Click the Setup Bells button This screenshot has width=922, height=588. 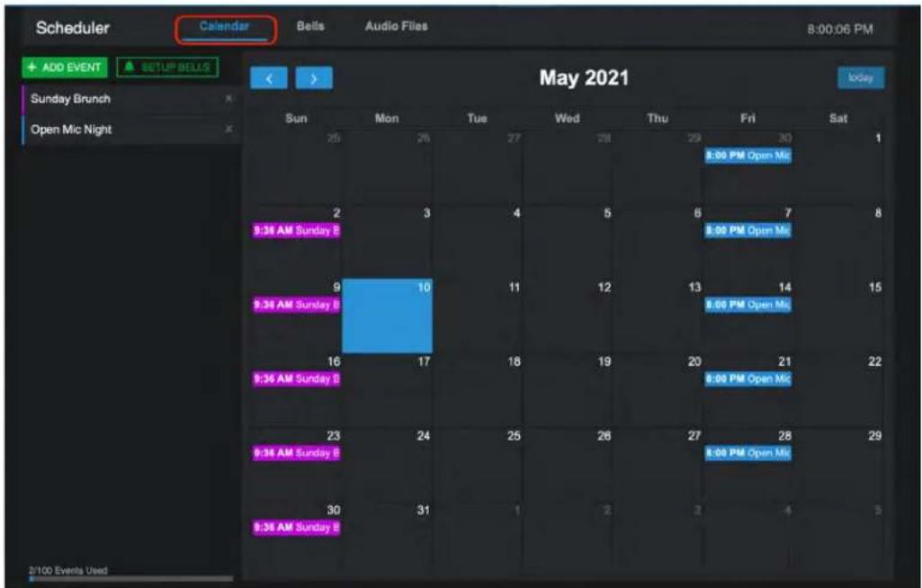pos(167,67)
